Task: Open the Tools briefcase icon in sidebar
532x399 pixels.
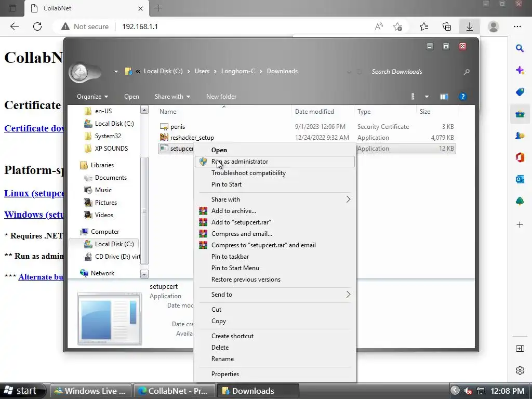Action: click(x=520, y=114)
